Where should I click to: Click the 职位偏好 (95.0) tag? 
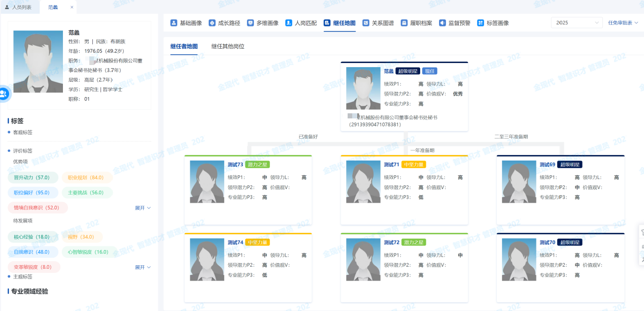click(32, 193)
